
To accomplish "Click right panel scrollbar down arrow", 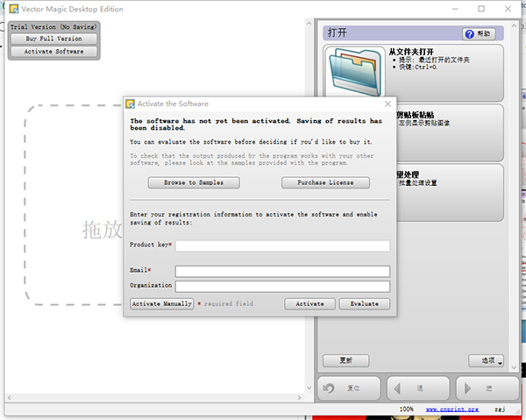I will point(514,367).
